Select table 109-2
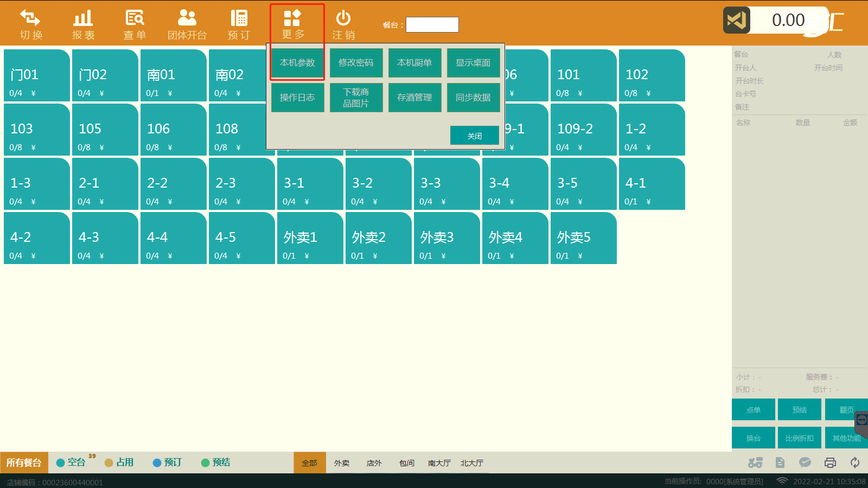Screen dimensions: 868x488 [x=584, y=130]
